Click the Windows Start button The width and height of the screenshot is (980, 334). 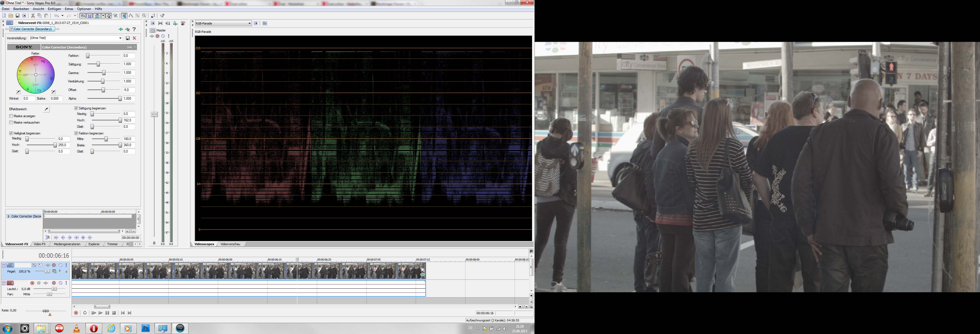coord(7,328)
